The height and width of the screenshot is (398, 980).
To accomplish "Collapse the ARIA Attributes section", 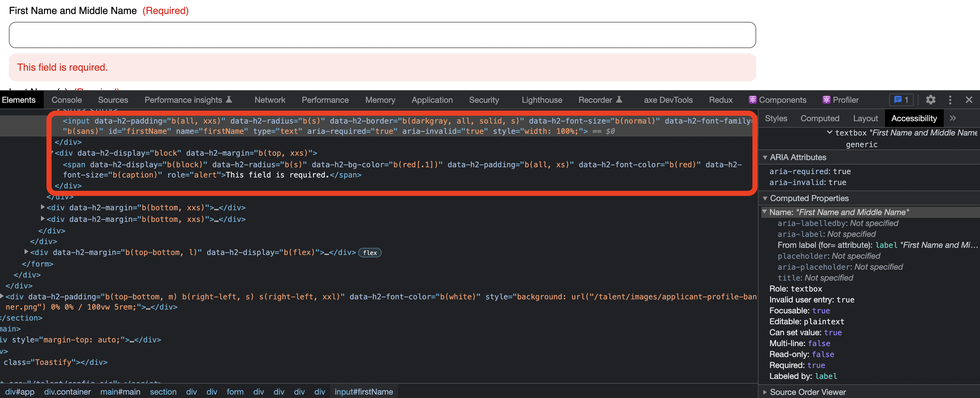I will 765,157.
